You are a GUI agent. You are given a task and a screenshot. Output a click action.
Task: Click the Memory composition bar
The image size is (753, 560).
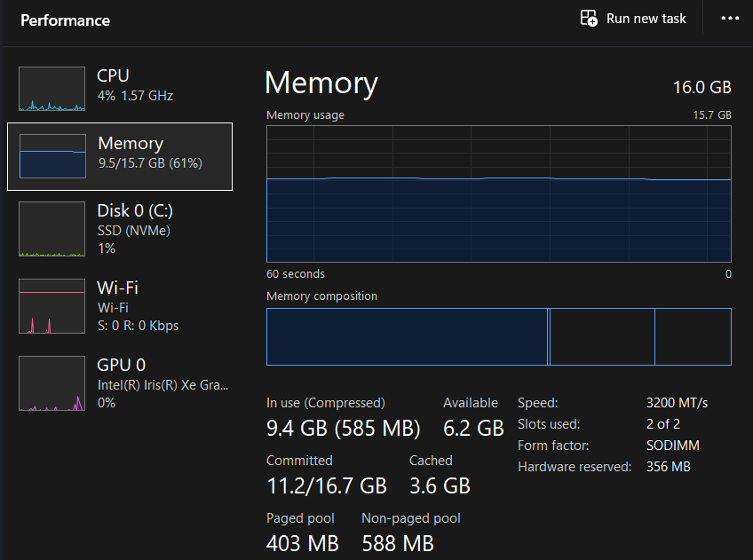tap(499, 336)
